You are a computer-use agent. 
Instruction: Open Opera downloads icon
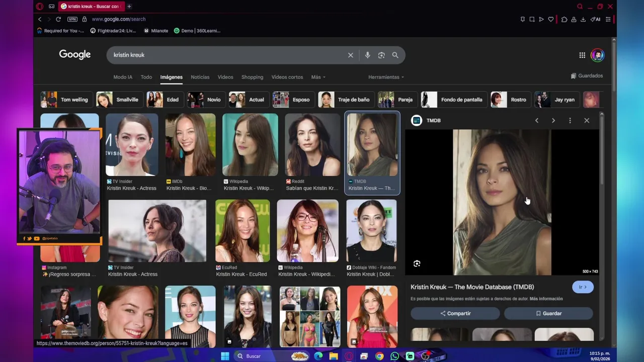[x=583, y=19]
